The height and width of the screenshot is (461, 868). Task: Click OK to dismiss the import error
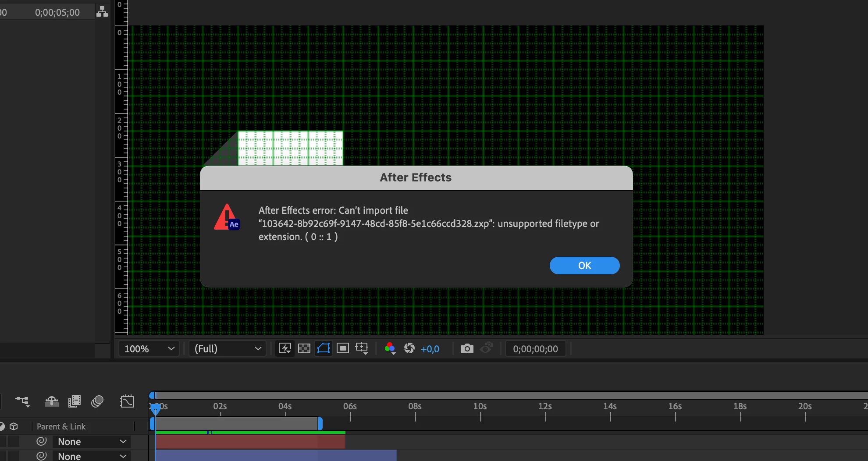tap(584, 266)
